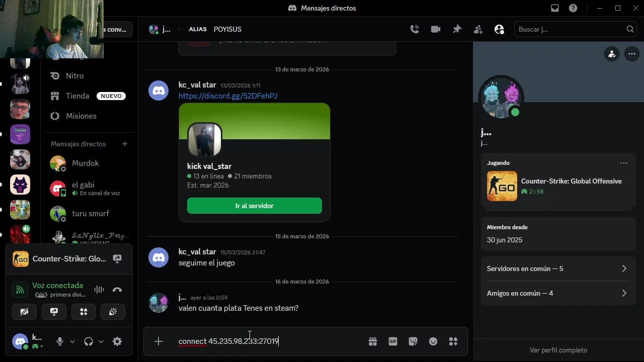Image resolution: width=644 pixels, height=362 pixels.
Task: Create a new direct message with the plus
Action: coord(125,144)
